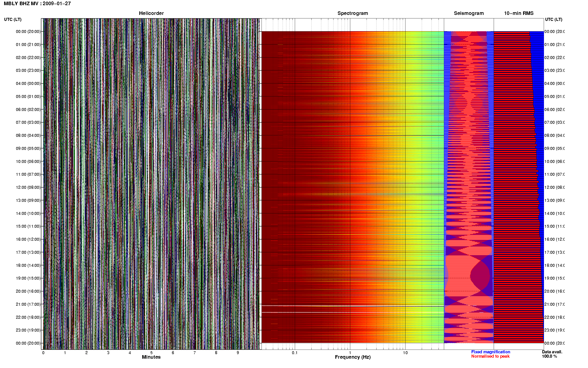Click the '0' tick on the Minutes axis

(43, 353)
